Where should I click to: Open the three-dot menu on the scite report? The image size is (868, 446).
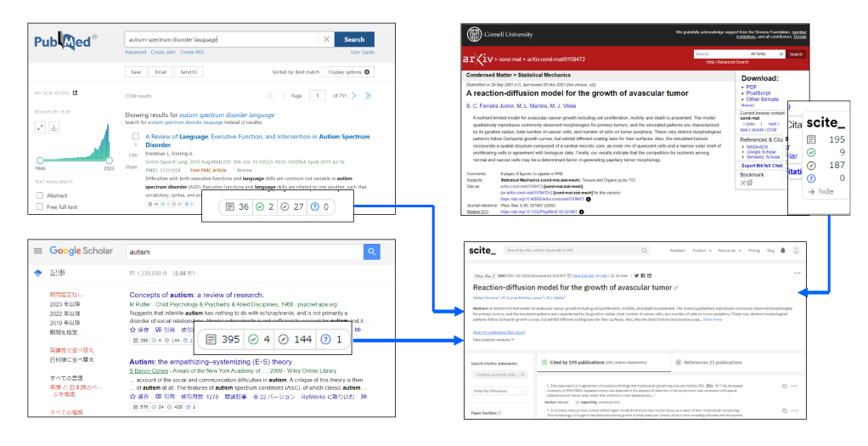pyautogui.click(x=798, y=274)
